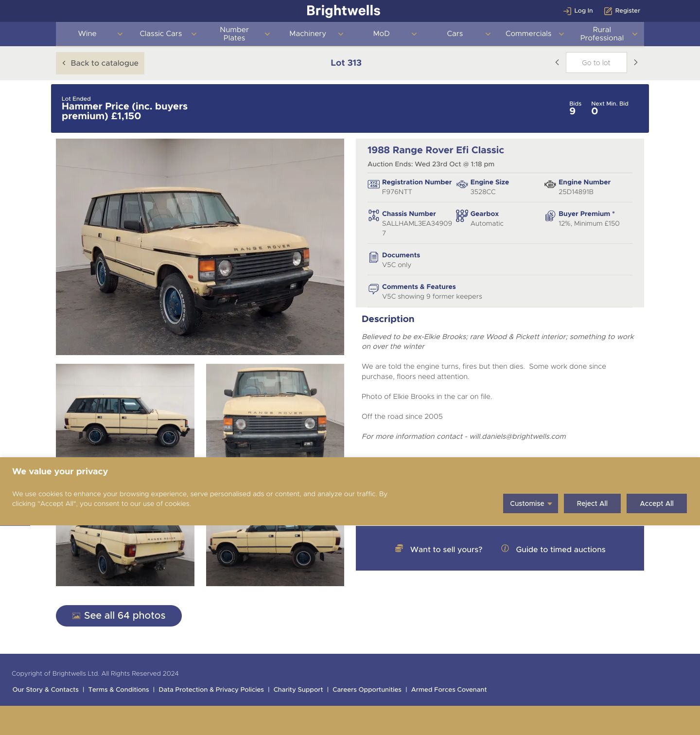Open Data Protection & Privacy Policies link

pos(211,690)
